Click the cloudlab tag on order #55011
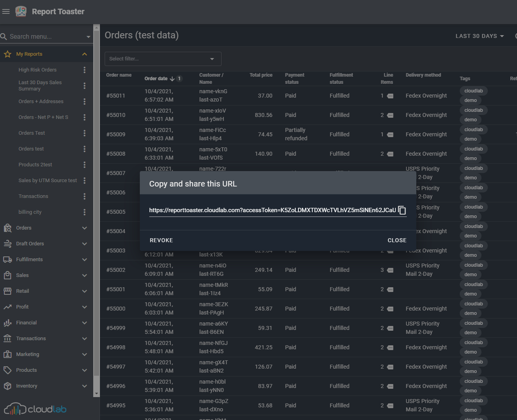Viewport: 517px width, 420px height. click(x=474, y=91)
